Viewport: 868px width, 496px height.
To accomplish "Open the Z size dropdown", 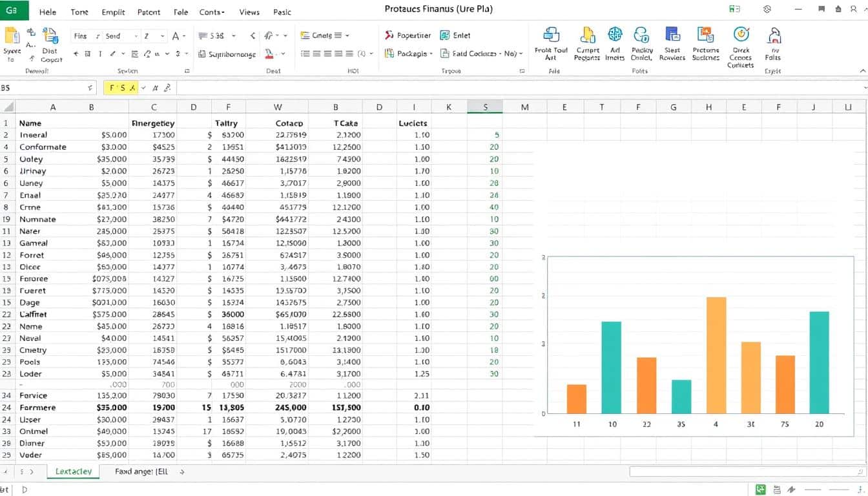I will click(x=162, y=36).
